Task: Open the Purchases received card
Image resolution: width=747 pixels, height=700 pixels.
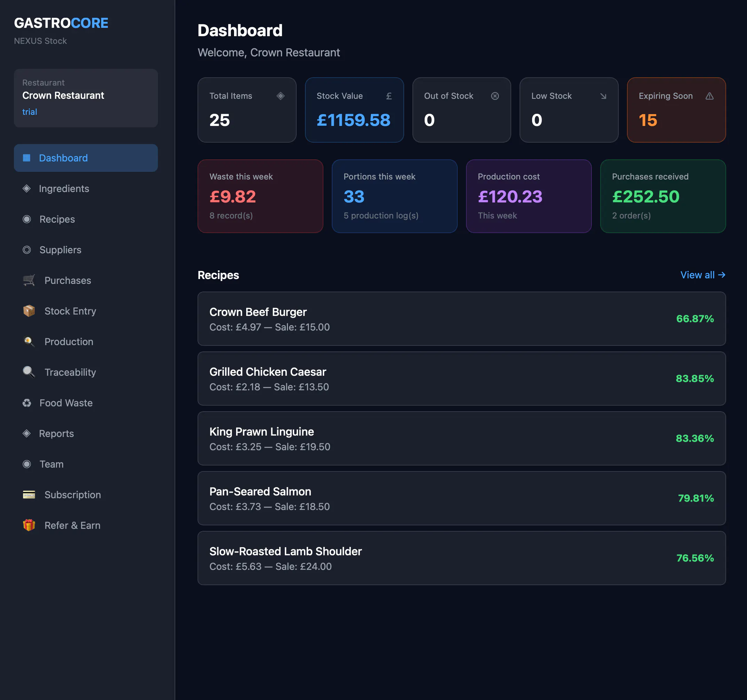Action: pos(663,196)
